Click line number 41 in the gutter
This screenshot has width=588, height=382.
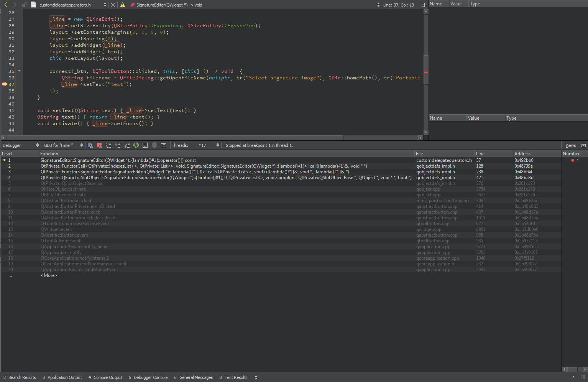(x=11, y=110)
